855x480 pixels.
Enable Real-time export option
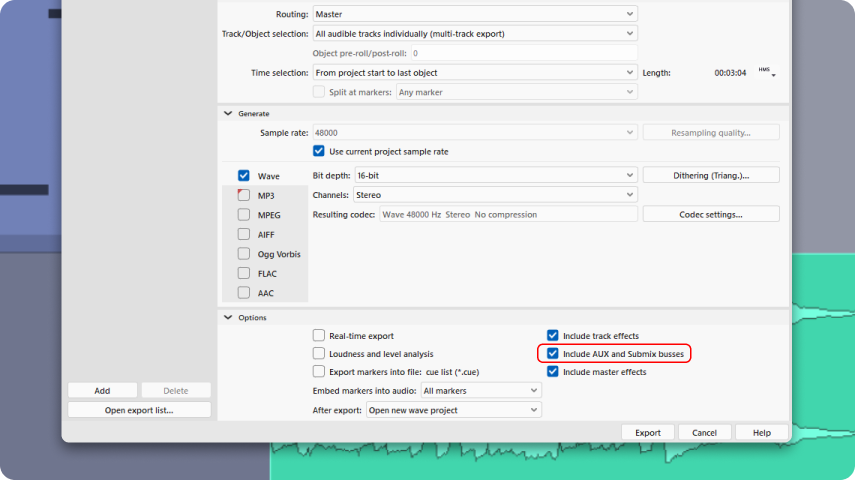319,335
